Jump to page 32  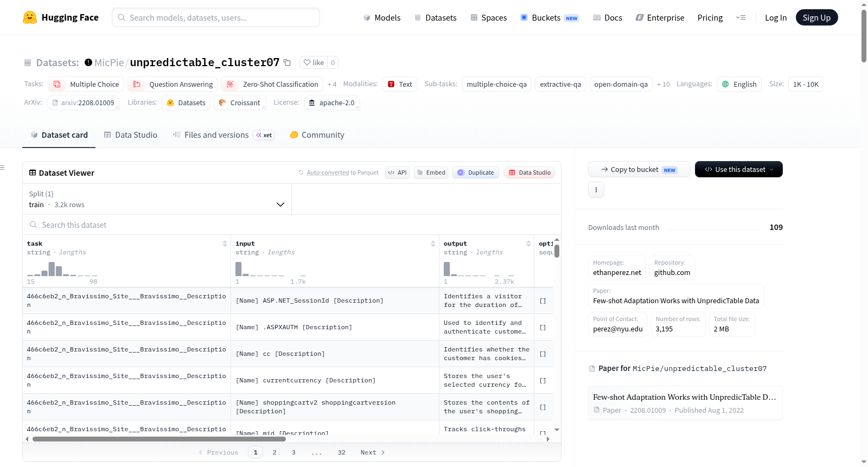pyautogui.click(x=342, y=452)
